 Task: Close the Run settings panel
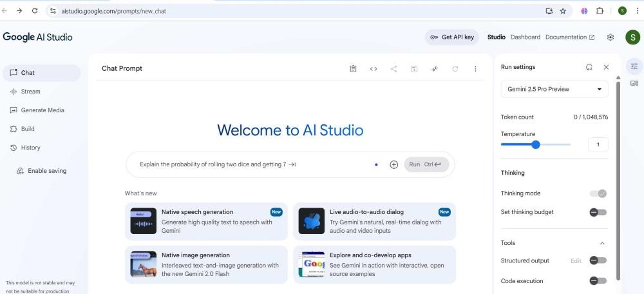coord(606,67)
